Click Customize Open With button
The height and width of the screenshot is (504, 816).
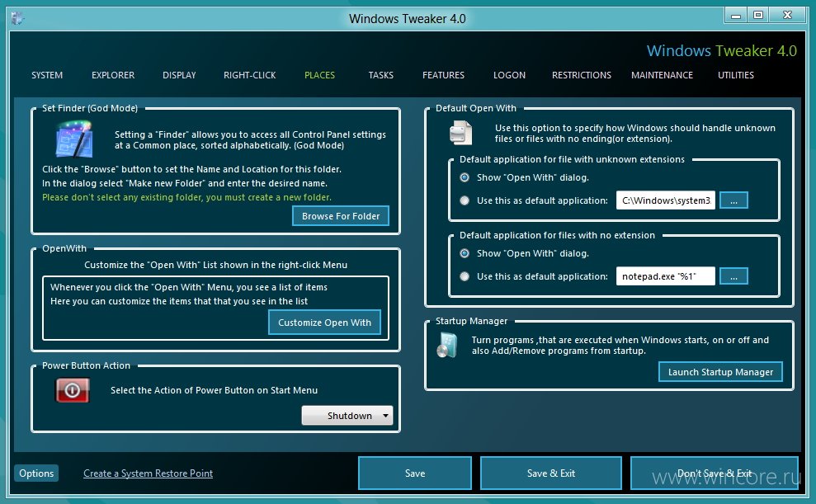pyautogui.click(x=325, y=323)
